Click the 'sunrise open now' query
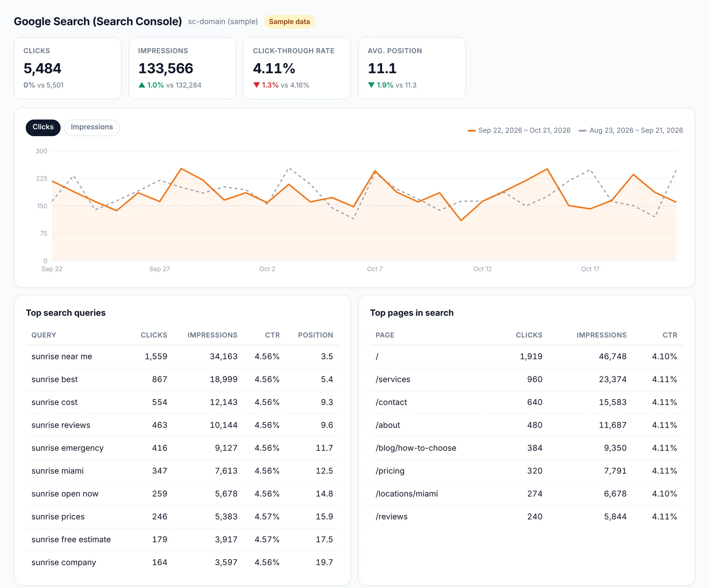Viewport: 709px width, 588px height. (x=65, y=494)
